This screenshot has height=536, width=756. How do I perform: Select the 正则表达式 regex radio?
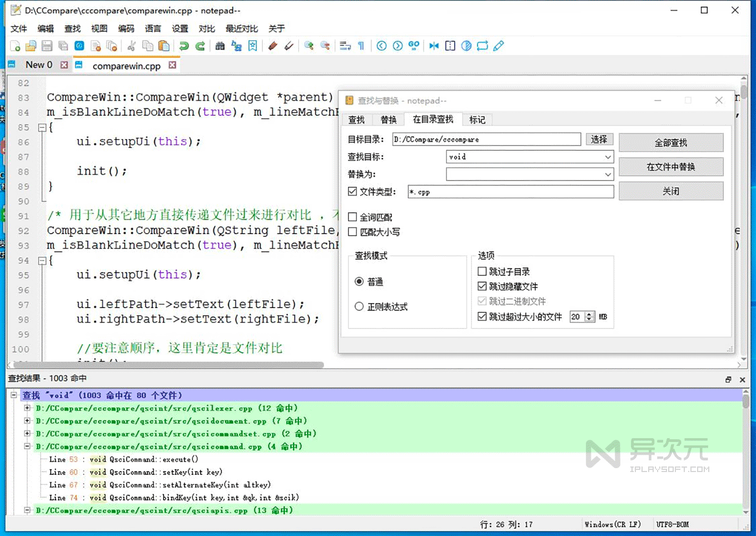pyautogui.click(x=359, y=306)
